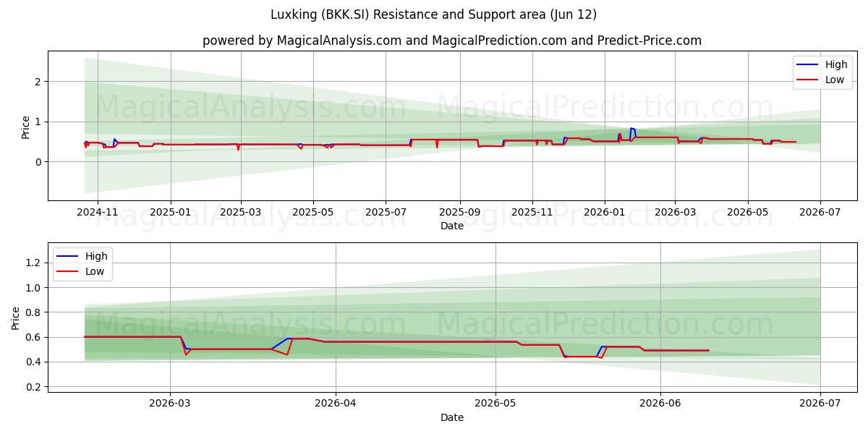This screenshot has width=868, height=434.
Task: Click the '2025-07' x-axis label in top chart
Action: click(386, 213)
